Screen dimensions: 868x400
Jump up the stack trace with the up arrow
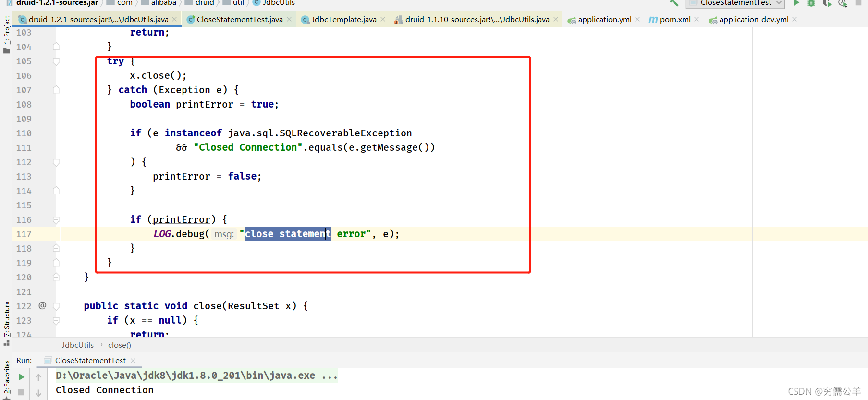(x=38, y=377)
